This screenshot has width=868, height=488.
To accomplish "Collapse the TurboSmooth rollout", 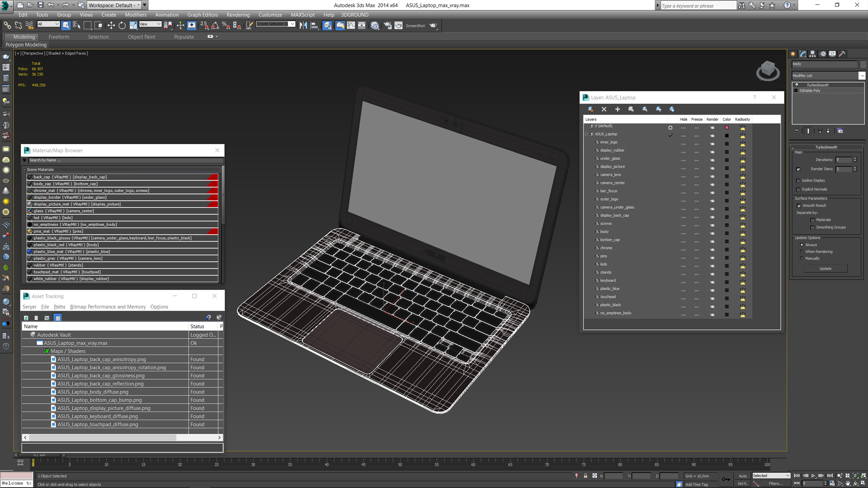I will (826, 147).
